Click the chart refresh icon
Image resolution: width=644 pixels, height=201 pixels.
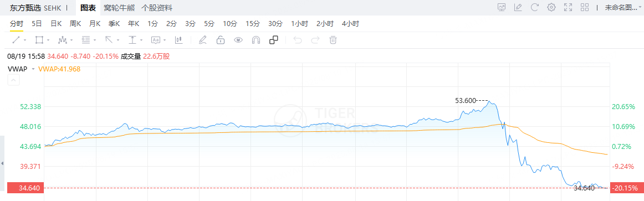[534, 7]
